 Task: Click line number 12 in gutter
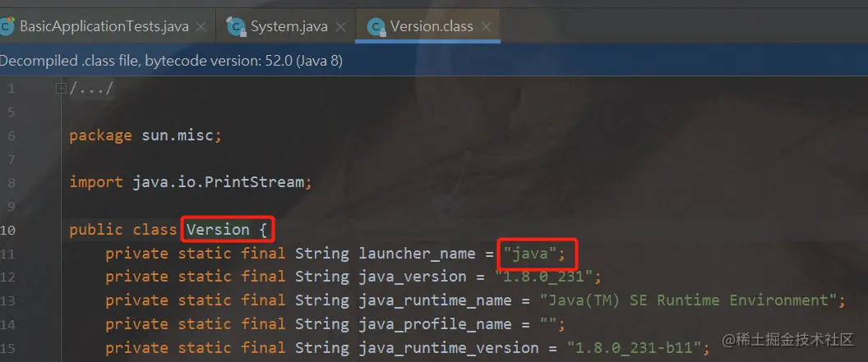[x=8, y=277]
